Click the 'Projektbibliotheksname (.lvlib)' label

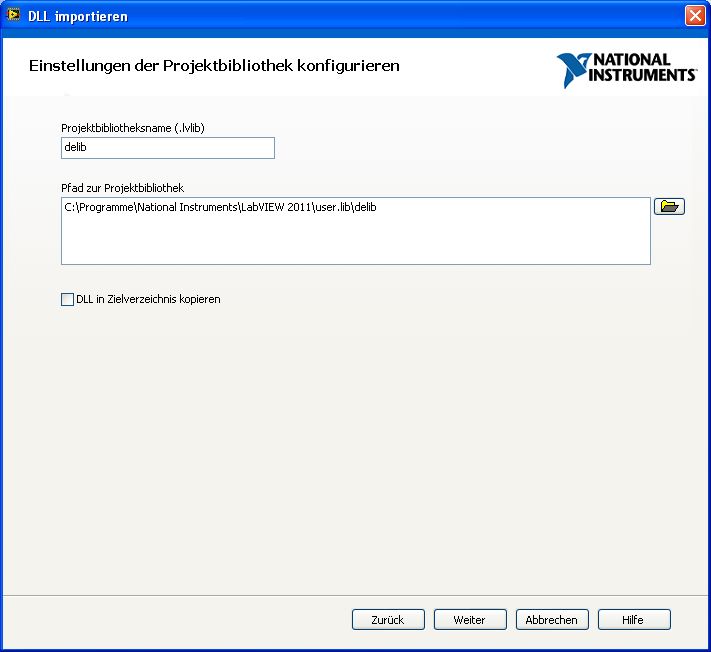(139, 128)
